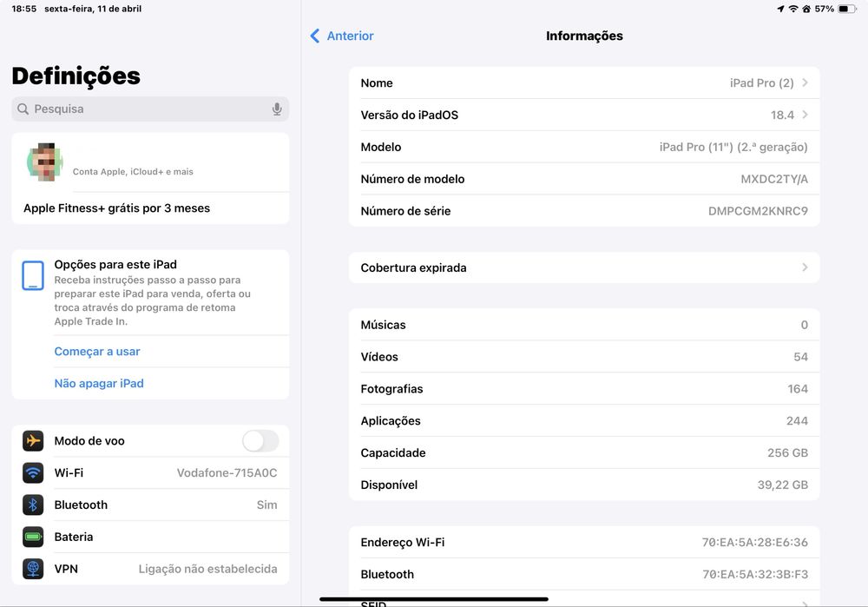
Task: Tap the battery indicator in status bar
Action: coord(846,9)
